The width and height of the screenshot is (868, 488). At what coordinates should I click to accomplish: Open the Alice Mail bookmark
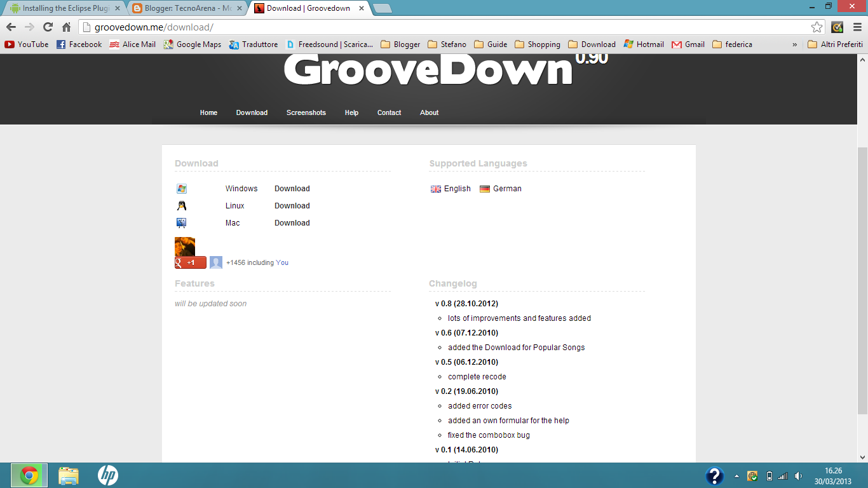coord(132,44)
